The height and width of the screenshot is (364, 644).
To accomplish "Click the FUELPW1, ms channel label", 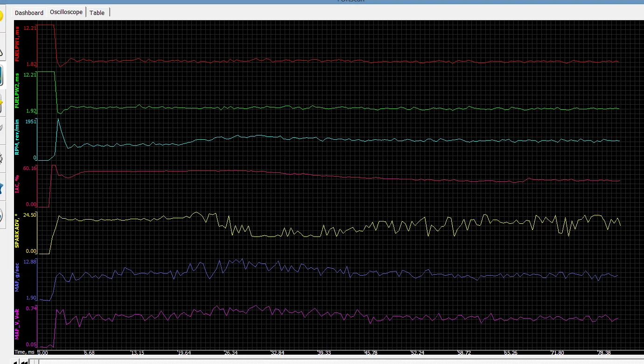I will point(17,45).
